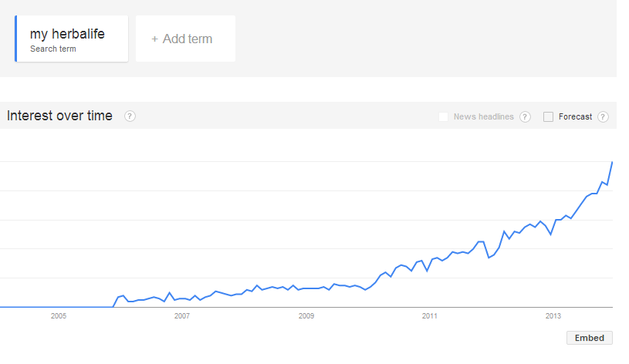The width and height of the screenshot is (629, 364).
Task: Select the 2005 label on the time axis
Action: 58,316
